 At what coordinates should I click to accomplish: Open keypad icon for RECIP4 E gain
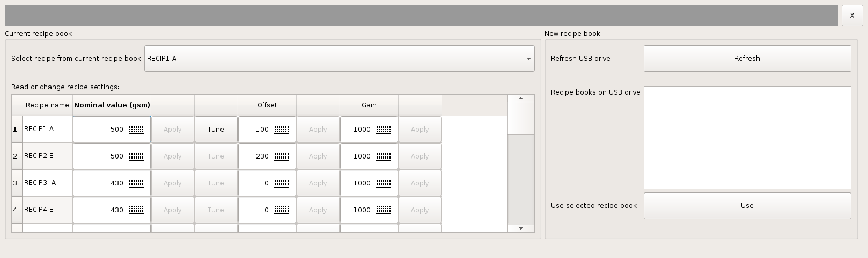click(x=384, y=210)
